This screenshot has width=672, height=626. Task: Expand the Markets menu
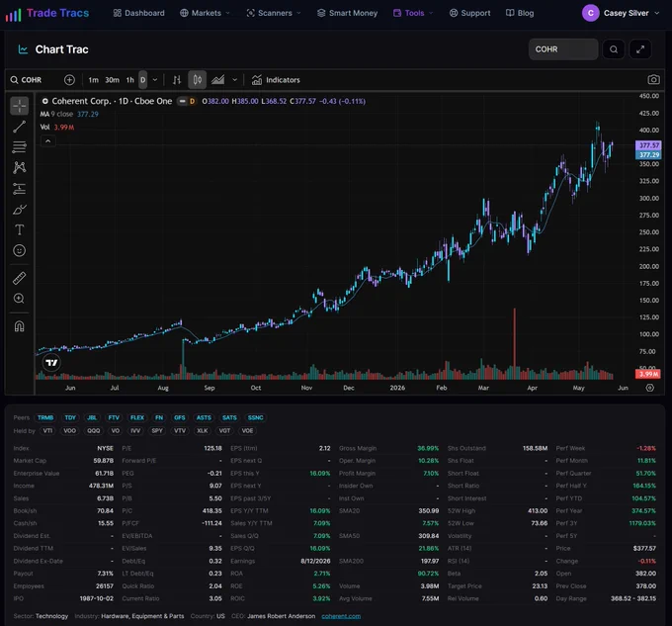pos(205,13)
